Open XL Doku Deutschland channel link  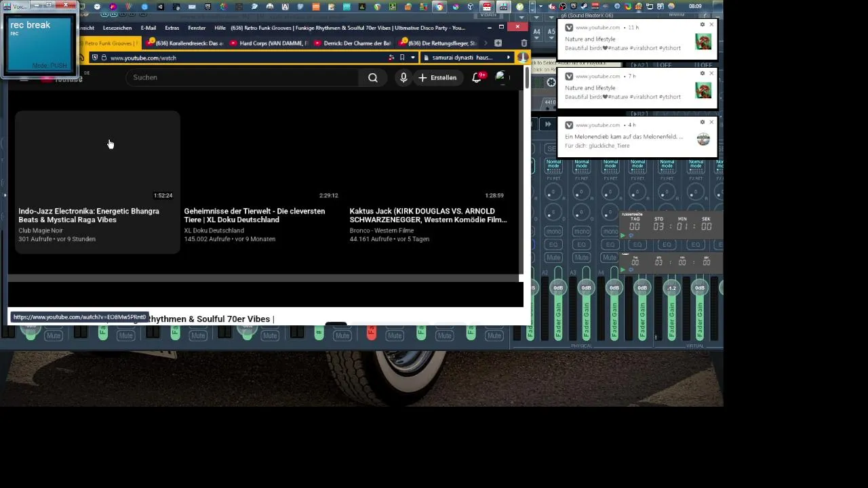tap(214, 230)
